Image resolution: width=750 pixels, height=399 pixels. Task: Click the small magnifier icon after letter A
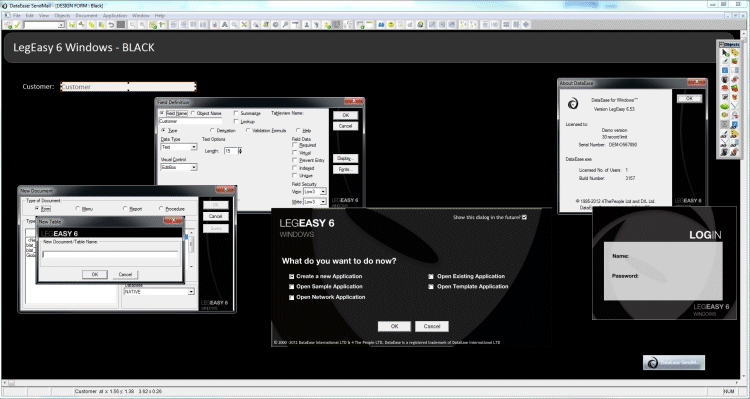pos(234,24)
